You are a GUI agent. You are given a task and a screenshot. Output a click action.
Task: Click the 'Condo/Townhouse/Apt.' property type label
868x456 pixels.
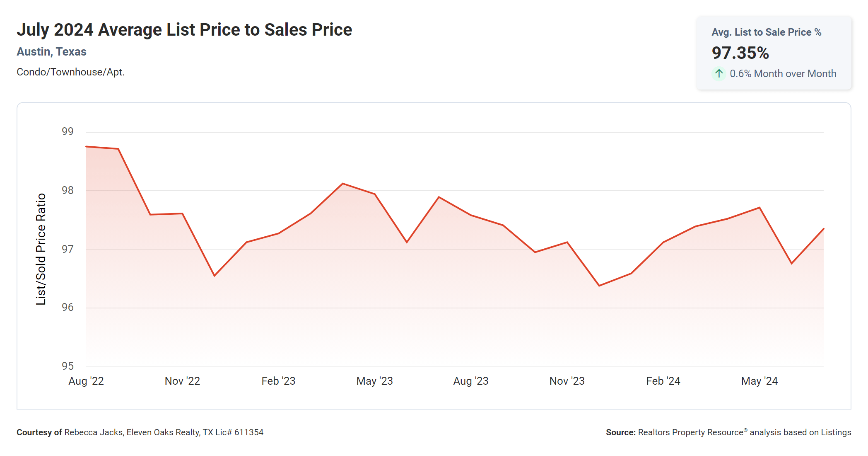[70, 72]
